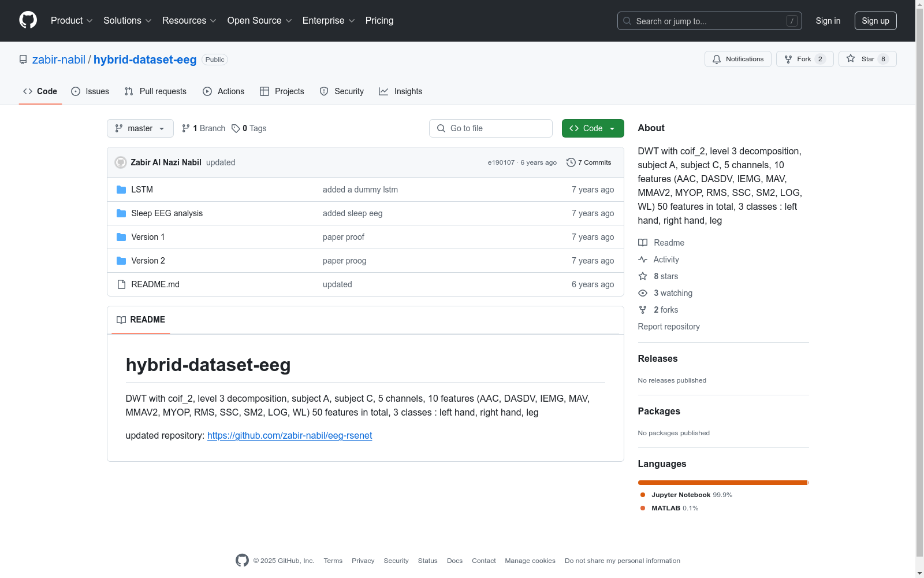Open the Packages heading link
Screen dimensions: 924x578
pos(659,411)
